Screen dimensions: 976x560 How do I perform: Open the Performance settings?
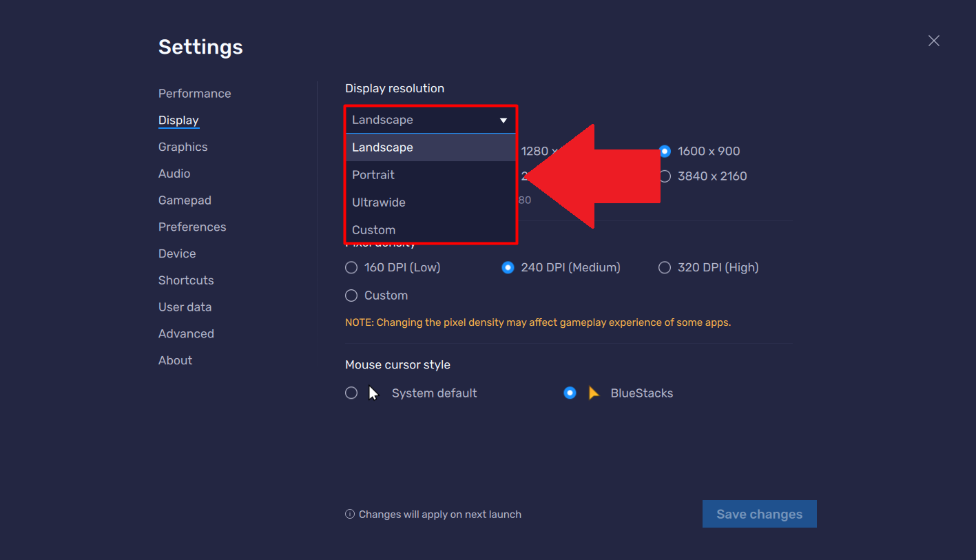point(194,93)
